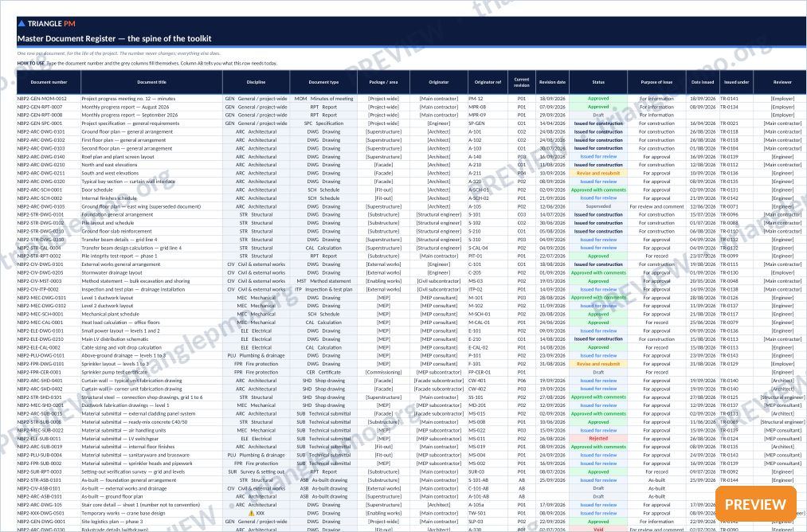Select the Discipline column header
The image size is (807, 532).
257,82
